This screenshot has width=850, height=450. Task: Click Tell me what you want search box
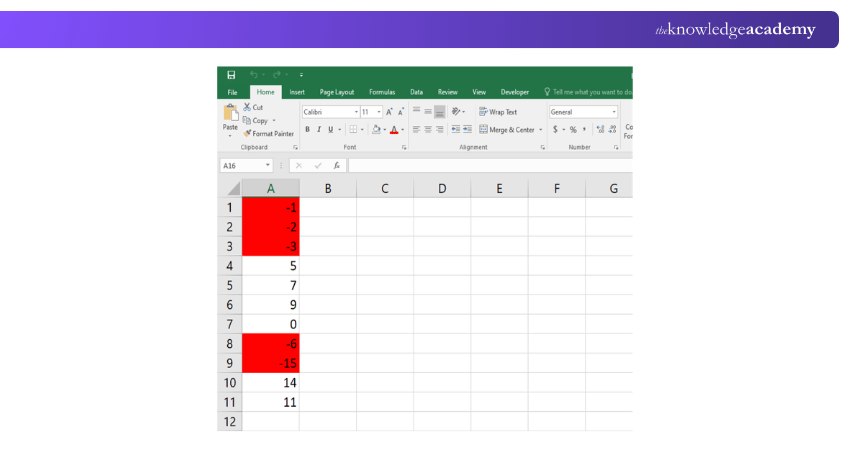pos(589,92)
